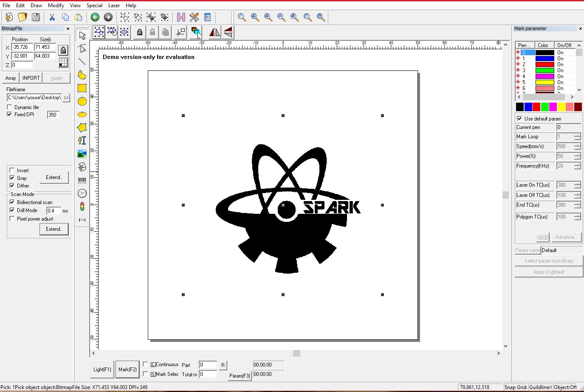This screenshot has width=584, height=392.
Task: Open the Draw menu
Action: [x=36, y=6]
